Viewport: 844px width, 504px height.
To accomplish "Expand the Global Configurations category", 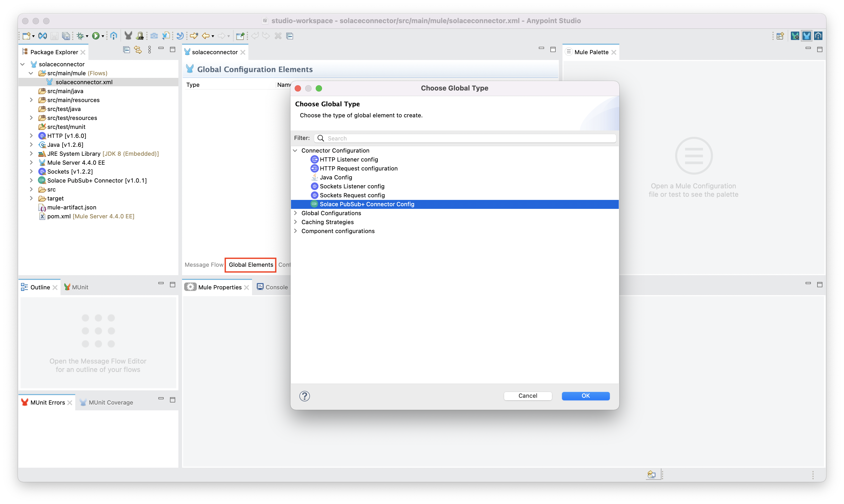I will pos(295,213).
